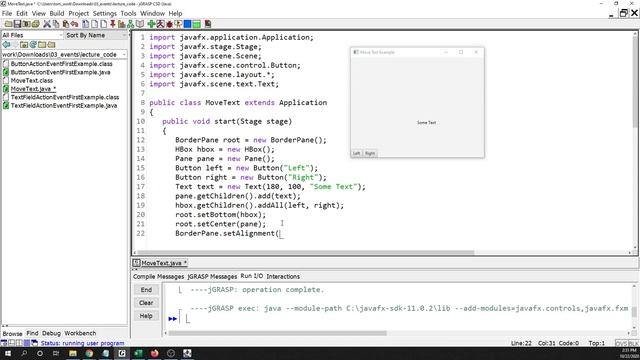Switch to the Interactions tab
The height and width of the screenshot is (360, 640).
(x=283, y=276)
